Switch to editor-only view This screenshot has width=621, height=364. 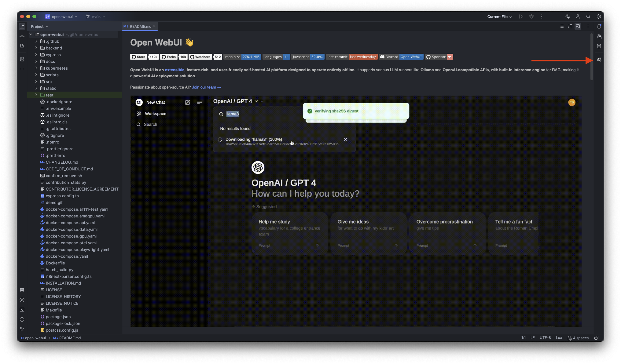coord(562,26)
